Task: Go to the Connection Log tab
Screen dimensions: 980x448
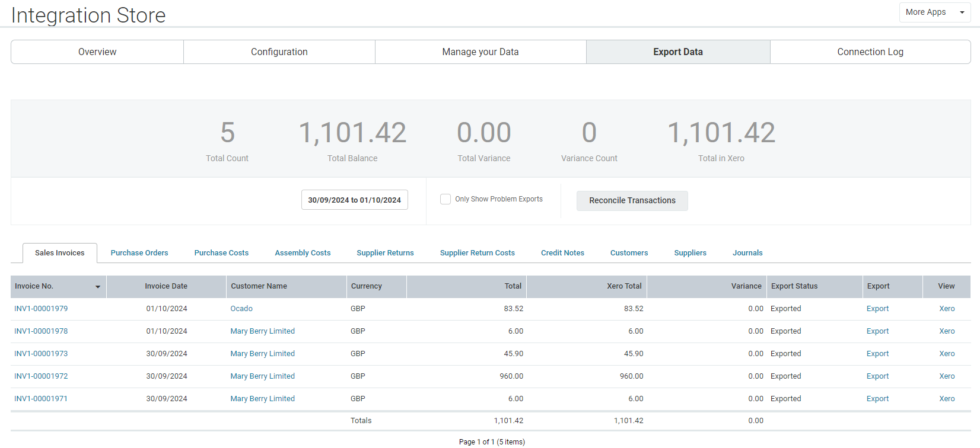Action: click(x=870, y=52)
